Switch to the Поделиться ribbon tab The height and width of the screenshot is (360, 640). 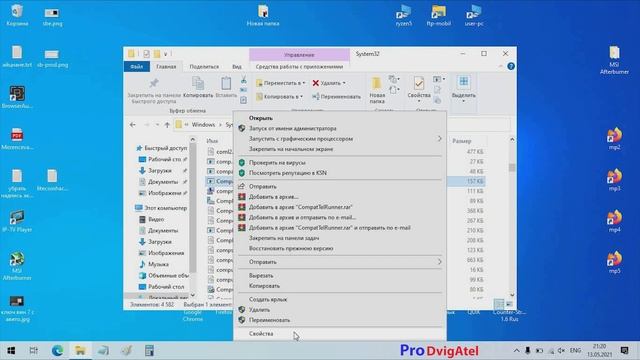pos(204,67)
